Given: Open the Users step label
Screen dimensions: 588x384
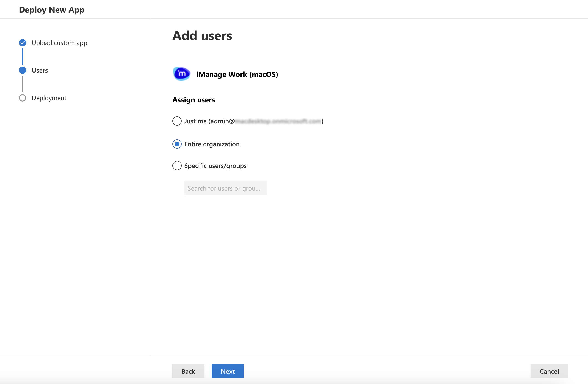Looking at the screenshot, I should [40, 71].
